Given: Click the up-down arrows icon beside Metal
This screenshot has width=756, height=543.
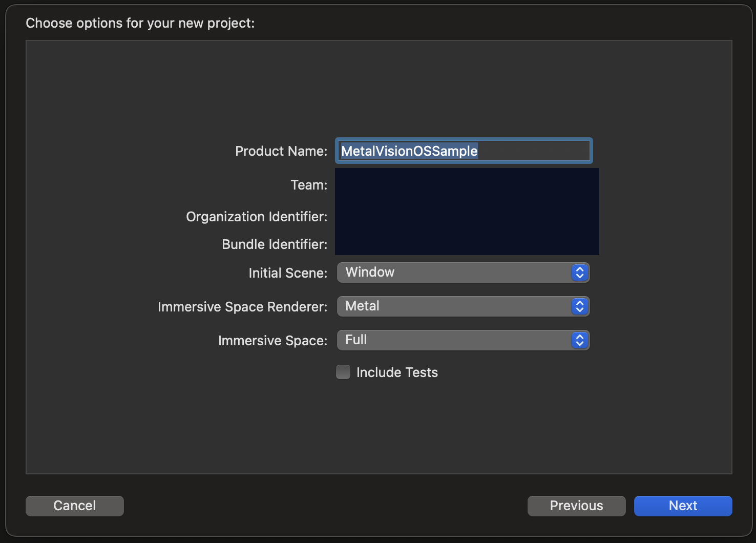Looking at the screenshot, I should (x=579, y=306).
